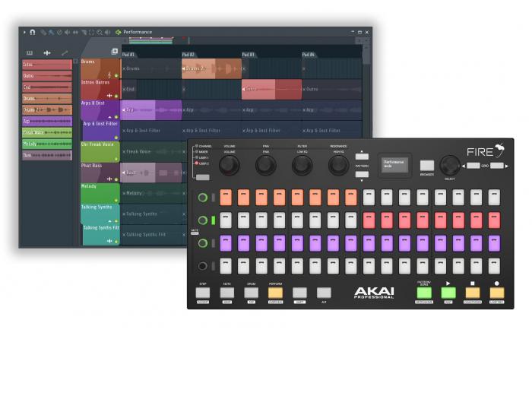The image size is (532, 399).
Task: Click the Pattern/Song green button
Action: (423, 292)
